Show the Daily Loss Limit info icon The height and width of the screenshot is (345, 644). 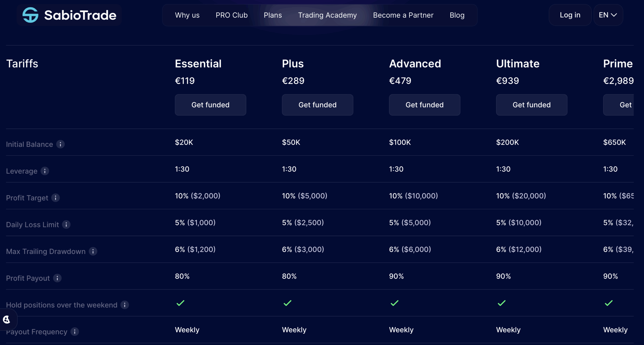66,224
